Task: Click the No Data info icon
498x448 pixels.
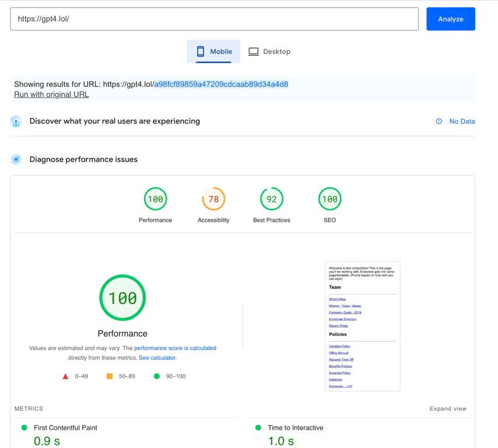Action: (x=439, y=121)
